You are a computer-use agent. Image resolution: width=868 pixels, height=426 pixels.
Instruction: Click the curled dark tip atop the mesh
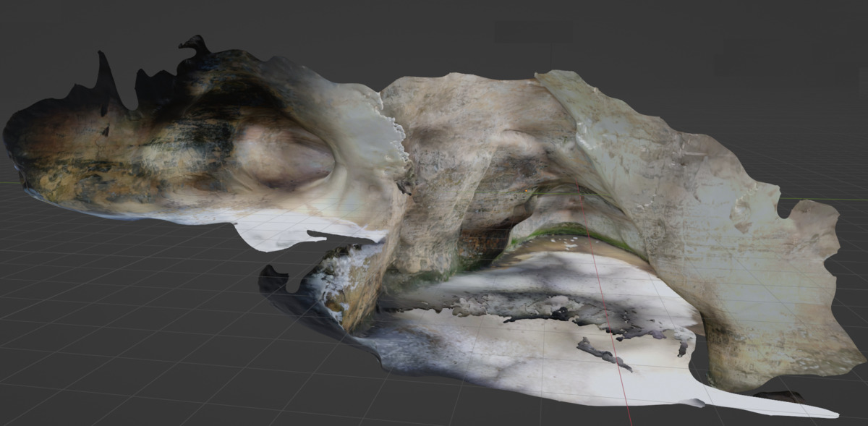tap(194, 48)
